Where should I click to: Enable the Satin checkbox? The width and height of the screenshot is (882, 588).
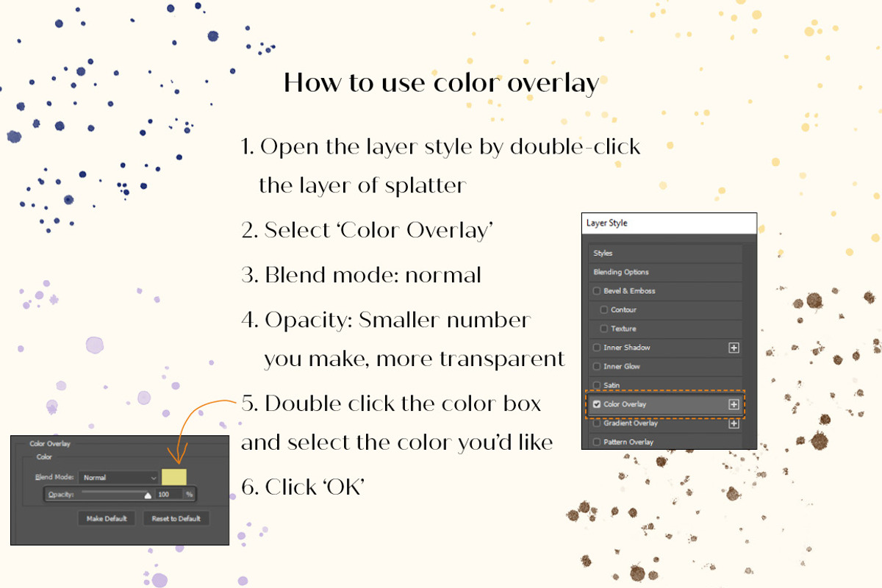click(597, 385)
